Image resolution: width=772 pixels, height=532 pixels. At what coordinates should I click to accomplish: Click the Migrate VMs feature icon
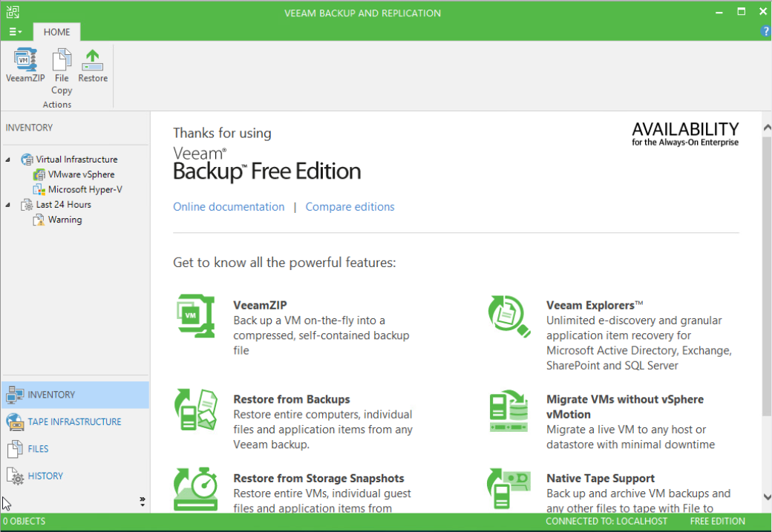[508, 411]
